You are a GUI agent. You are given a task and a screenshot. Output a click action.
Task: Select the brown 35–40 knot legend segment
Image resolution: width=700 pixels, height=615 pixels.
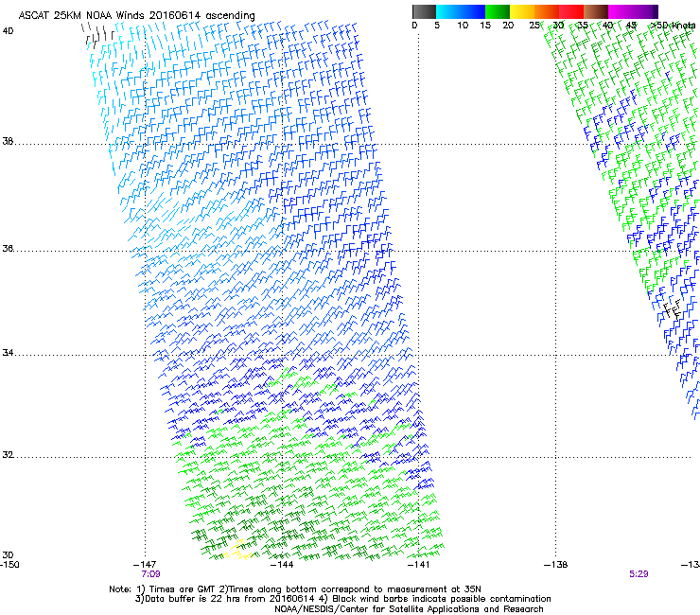(596, 11)
